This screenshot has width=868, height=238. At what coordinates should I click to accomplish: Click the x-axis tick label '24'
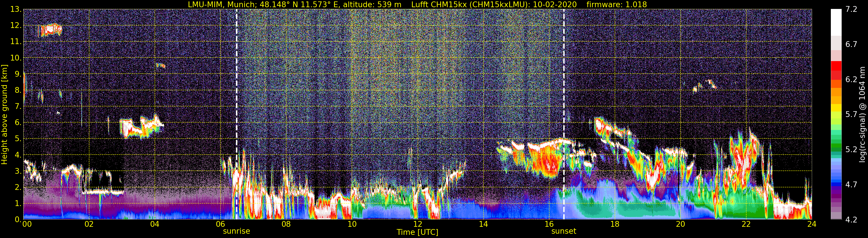tap(812, 224)
